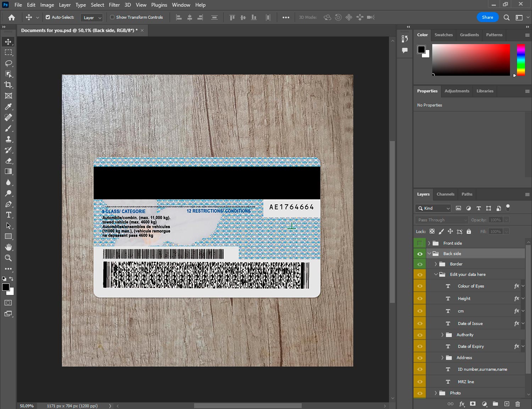Viewport: 532px width, 409px height.
Task: Switch to the Channels tab
Action: click(x=445, y=194)
